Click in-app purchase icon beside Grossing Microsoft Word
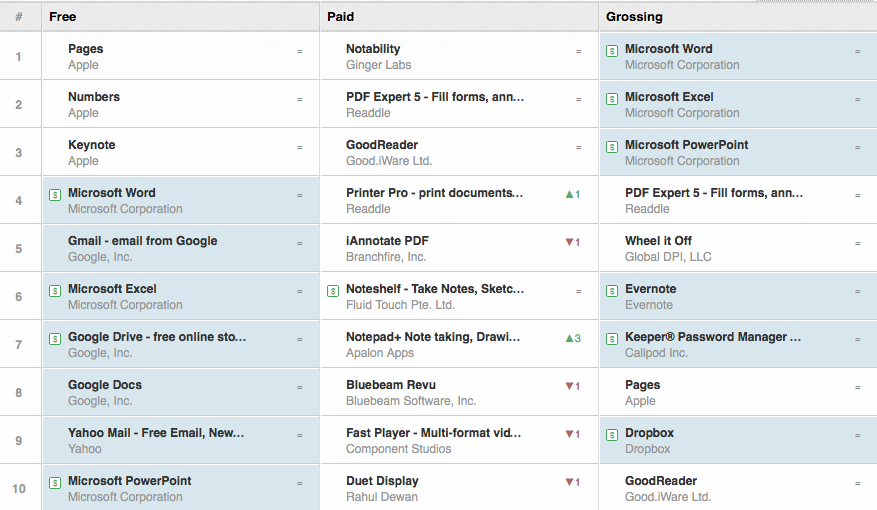Image resolution: width=877 pixels, height=510 pixels. 612,51
